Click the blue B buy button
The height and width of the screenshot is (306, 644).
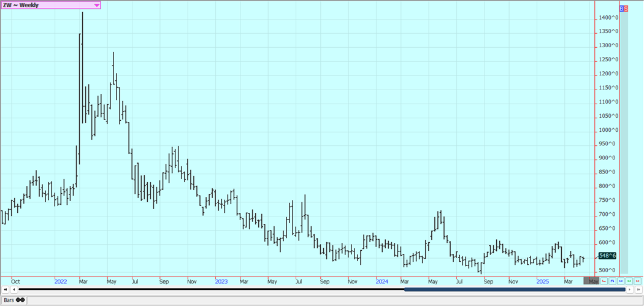tap(621, 9)
